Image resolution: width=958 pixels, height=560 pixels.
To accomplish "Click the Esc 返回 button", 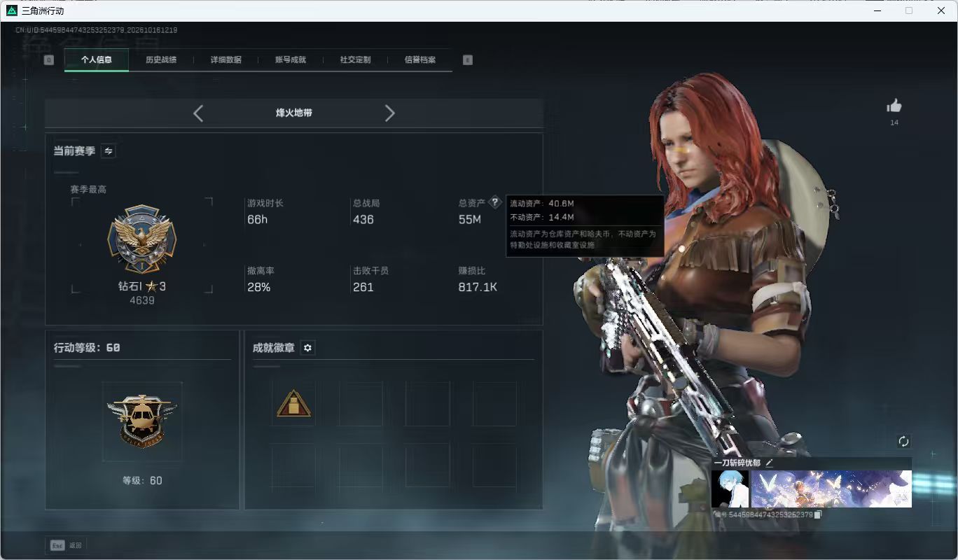I will tap(67, 545).
